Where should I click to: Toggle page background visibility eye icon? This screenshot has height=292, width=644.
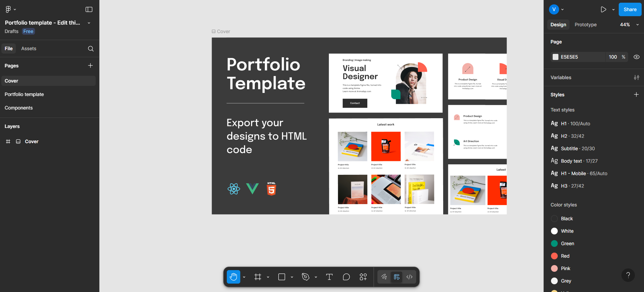[x=636, y=57]
